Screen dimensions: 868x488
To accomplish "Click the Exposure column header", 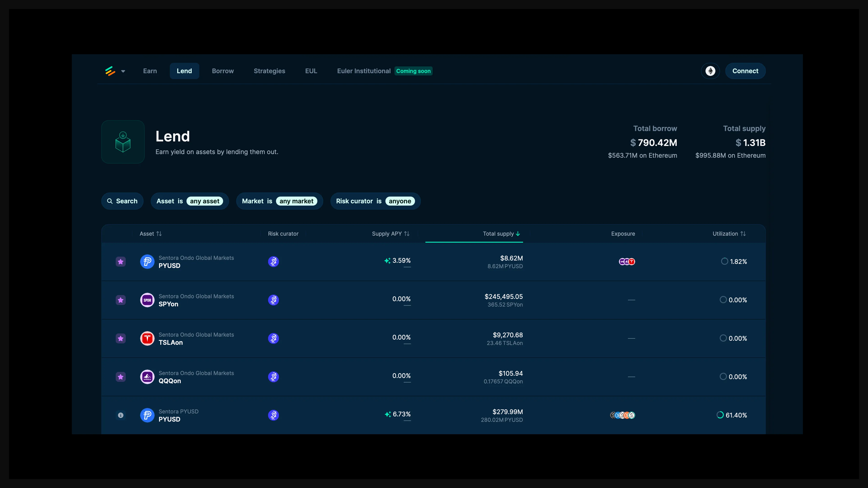I will pos(623,234).
